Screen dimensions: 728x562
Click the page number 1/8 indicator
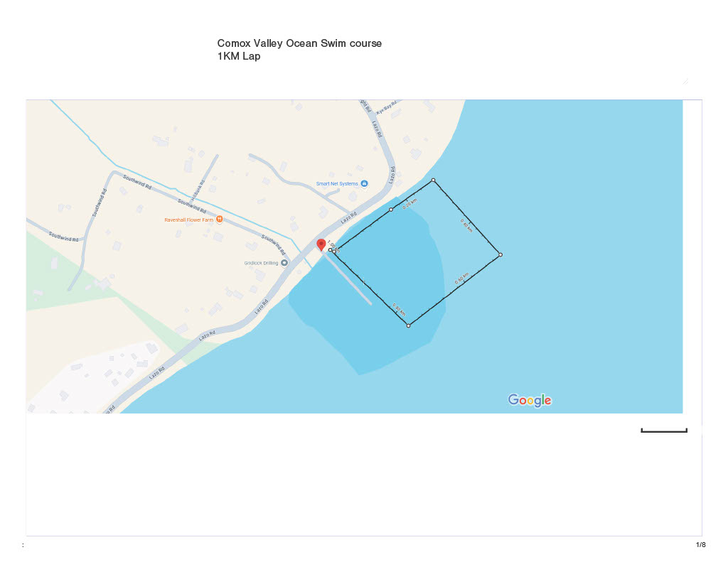(x=700, y=545)
